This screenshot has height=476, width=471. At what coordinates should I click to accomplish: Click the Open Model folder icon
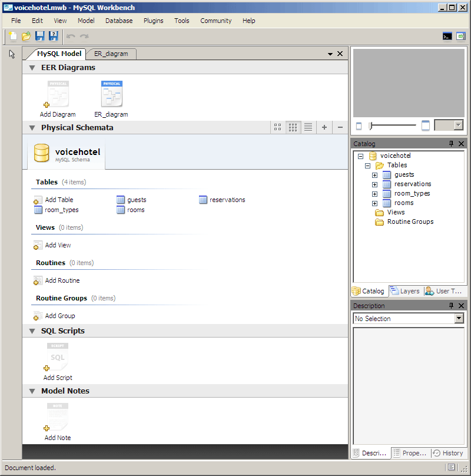(26, 36)
